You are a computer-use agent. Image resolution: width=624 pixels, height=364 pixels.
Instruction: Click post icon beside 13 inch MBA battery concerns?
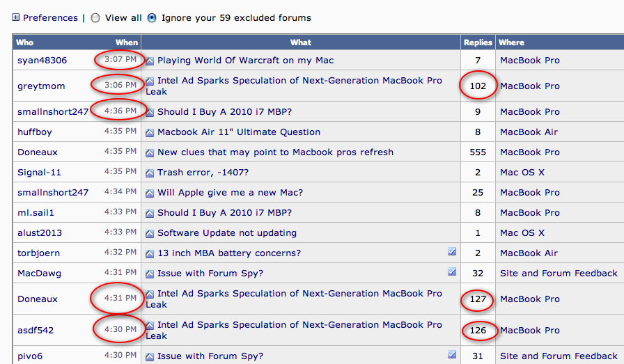pos(150,254)
